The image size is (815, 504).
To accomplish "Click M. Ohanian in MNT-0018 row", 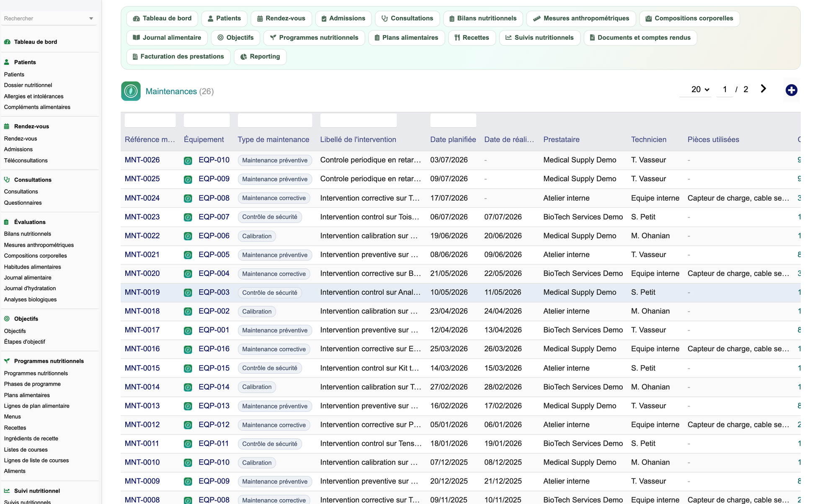I will (650, 311).
